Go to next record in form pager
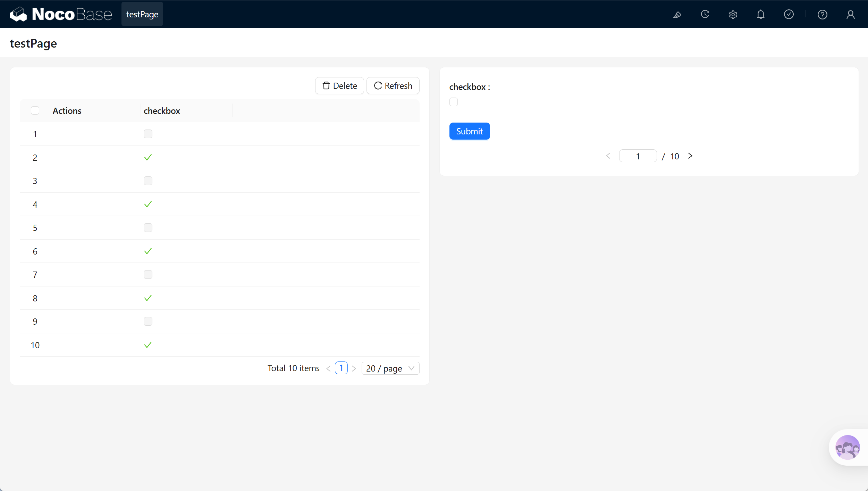 [690, 156]
